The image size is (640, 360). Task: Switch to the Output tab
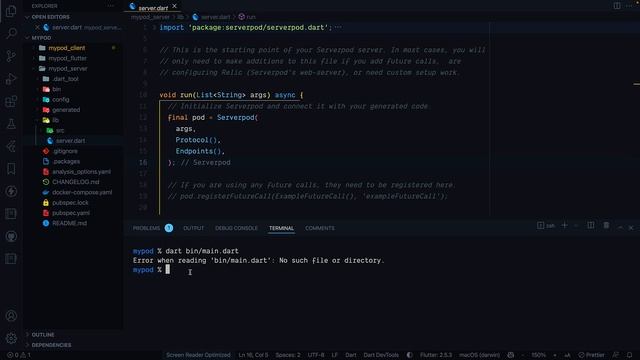point(193,228)
